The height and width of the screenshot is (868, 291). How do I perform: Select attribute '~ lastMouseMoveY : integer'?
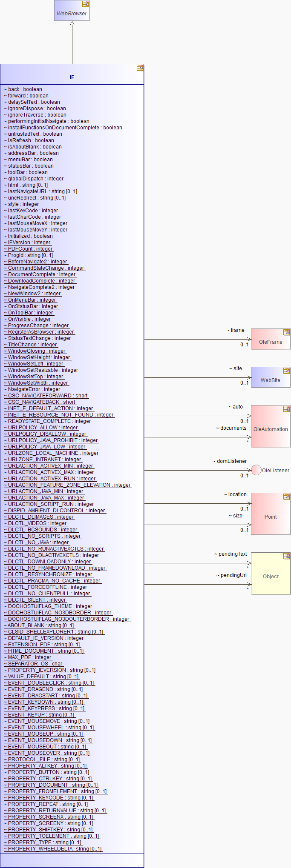[36, 230]
